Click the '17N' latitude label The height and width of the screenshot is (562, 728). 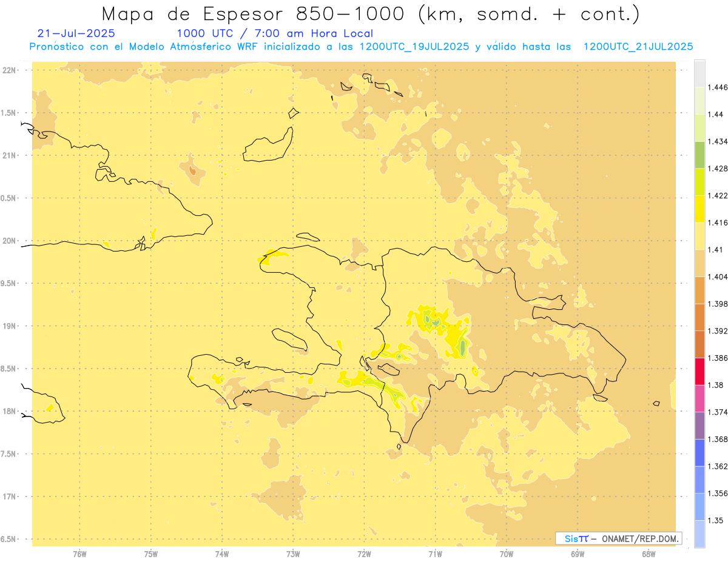point(9,497)
